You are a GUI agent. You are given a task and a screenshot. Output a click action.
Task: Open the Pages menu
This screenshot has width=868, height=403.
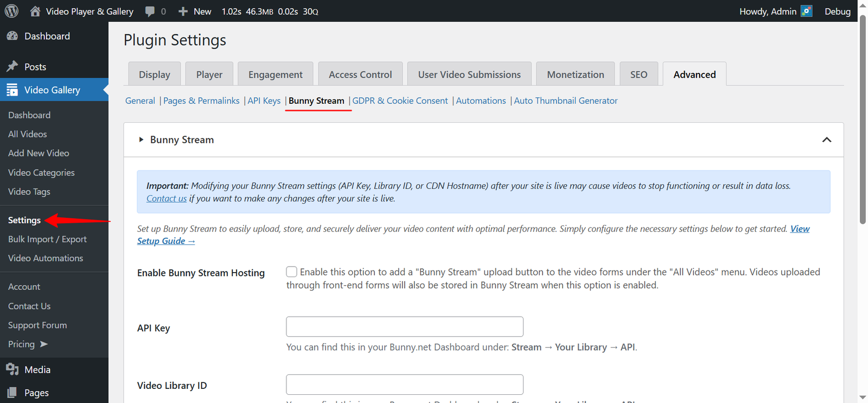coord(54,393)
